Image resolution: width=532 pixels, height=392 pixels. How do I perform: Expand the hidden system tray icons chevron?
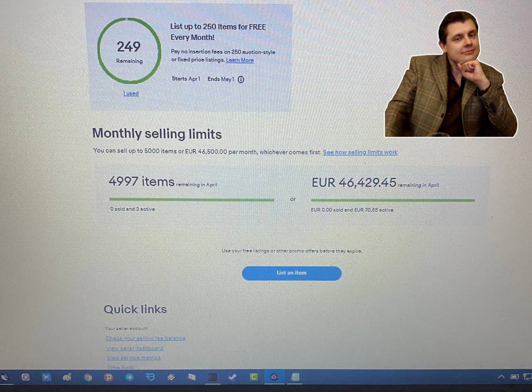[501, 377]
